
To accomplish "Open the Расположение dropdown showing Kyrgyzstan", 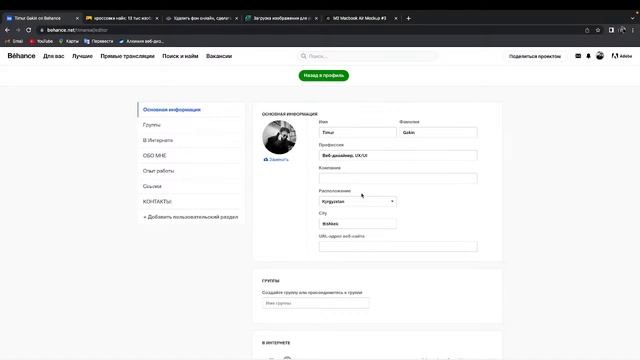I will (357, 201).
